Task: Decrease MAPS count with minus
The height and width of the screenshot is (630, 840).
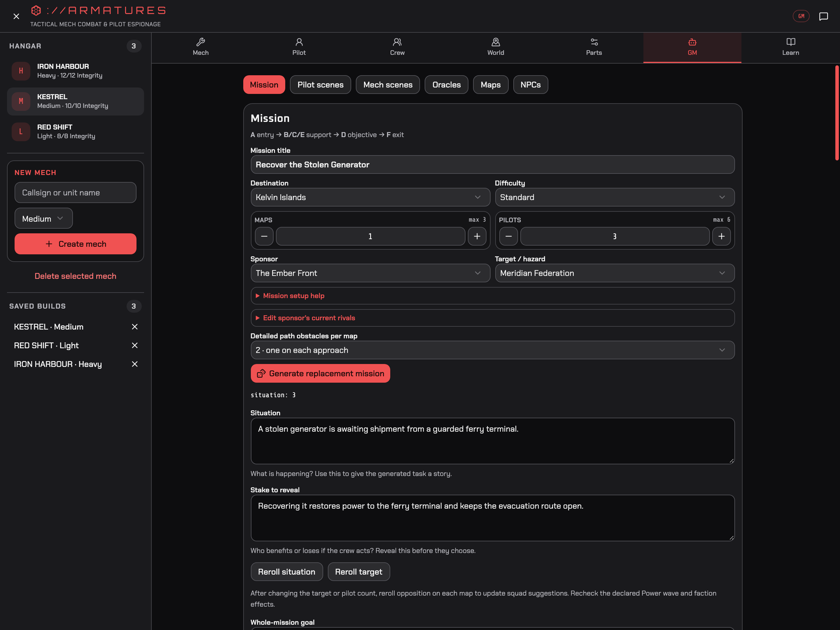Action: pyautogui.click(x=264, y=236)
